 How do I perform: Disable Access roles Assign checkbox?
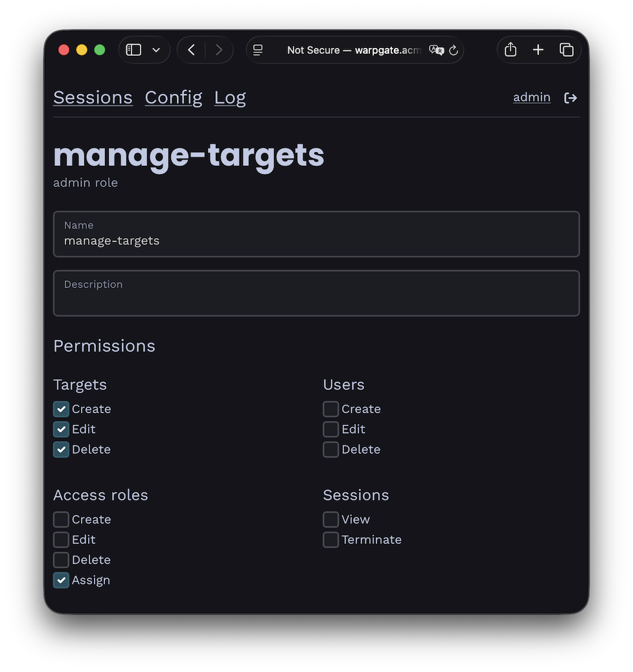(61, 580)
